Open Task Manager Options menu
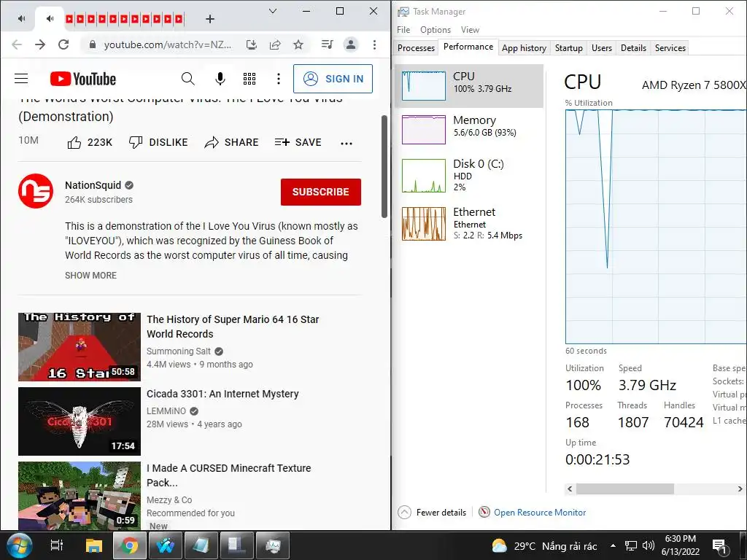This screenshot has height=560, width=747. pyautogui.click(x=436, y=29)
